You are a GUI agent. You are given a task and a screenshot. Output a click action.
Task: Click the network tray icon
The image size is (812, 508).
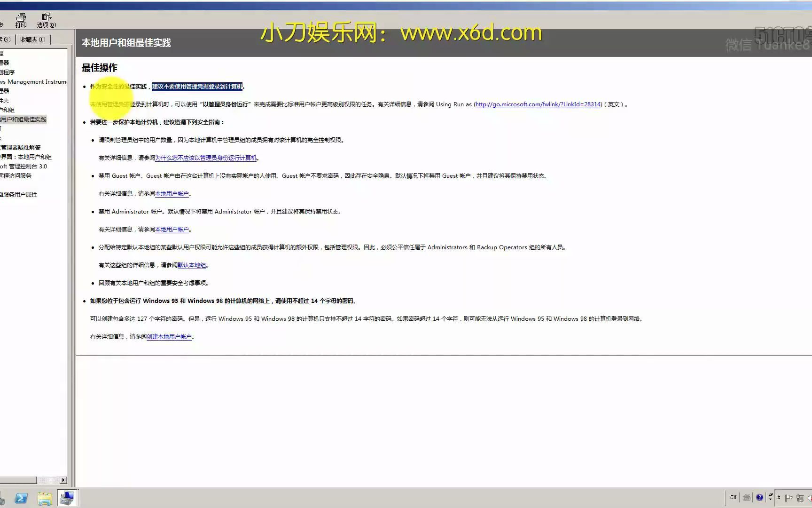point(800,498)
